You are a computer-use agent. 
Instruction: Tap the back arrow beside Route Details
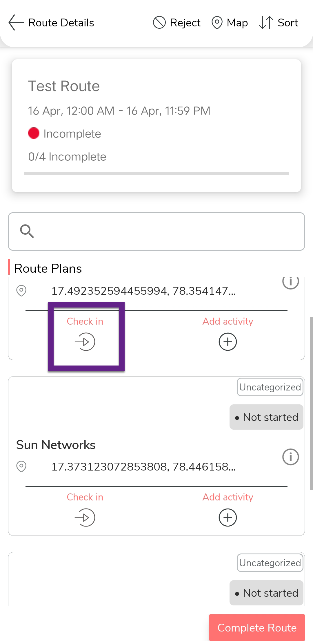16,23
